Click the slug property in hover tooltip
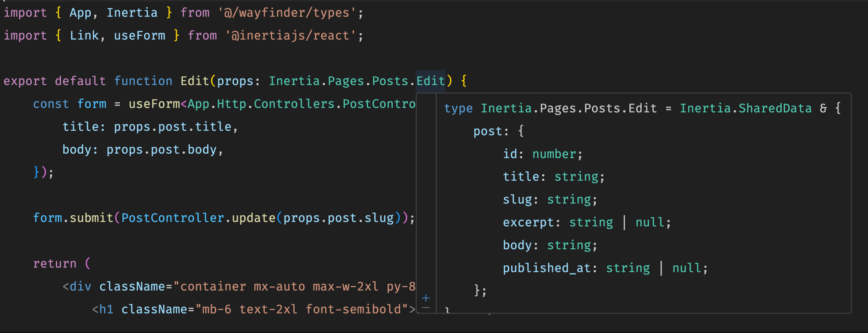868x333 pixels. [x=517, y=200]
